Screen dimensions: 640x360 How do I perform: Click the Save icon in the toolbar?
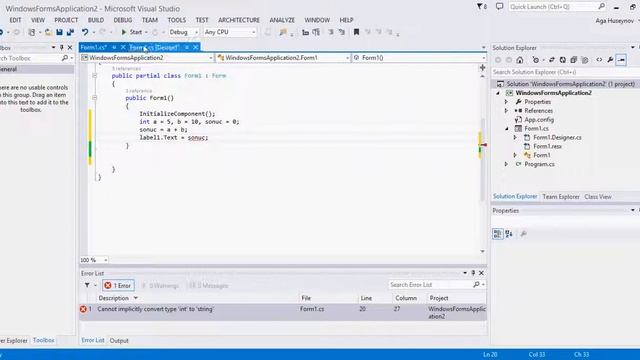click(x=60, y=32)
